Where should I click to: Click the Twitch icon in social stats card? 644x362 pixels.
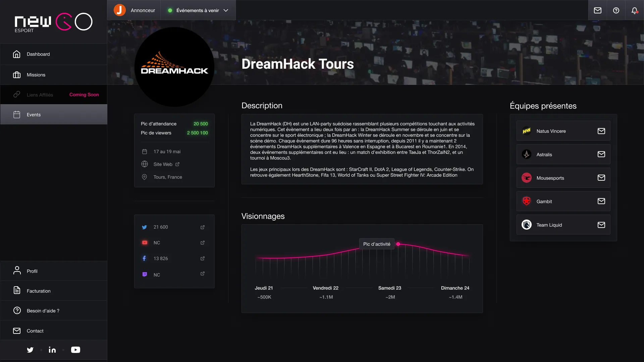tap(145, 275)
